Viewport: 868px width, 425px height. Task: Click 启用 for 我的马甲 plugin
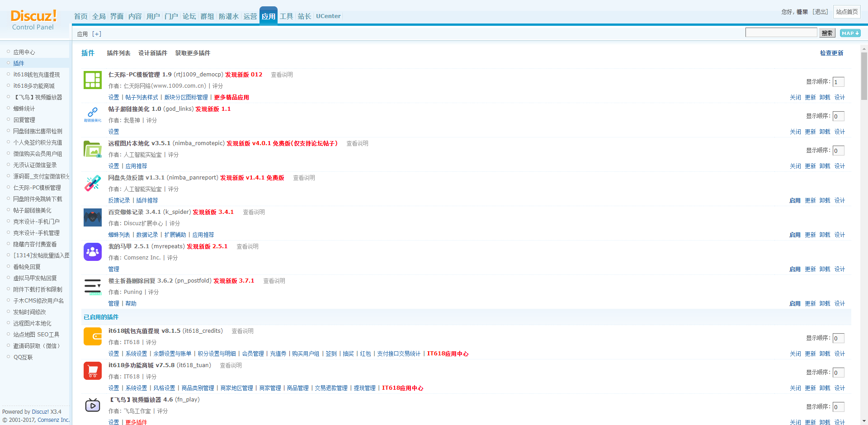pyautogui.click(x=795, y=269)
